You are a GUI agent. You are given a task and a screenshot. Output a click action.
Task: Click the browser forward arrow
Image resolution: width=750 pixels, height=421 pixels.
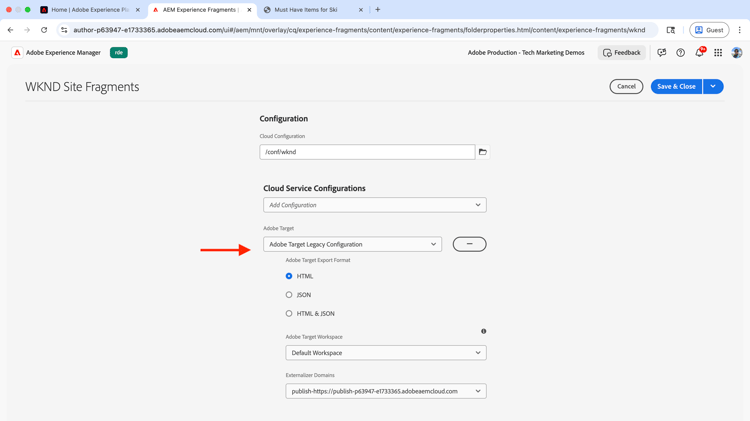[x=27, y=30]
